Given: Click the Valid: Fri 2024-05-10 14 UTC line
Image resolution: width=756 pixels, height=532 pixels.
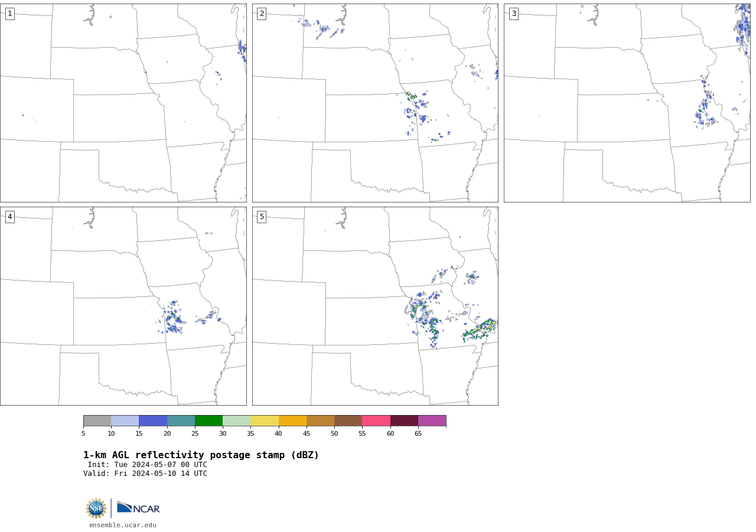Looking at the screenshot, I should click(145, 474).
